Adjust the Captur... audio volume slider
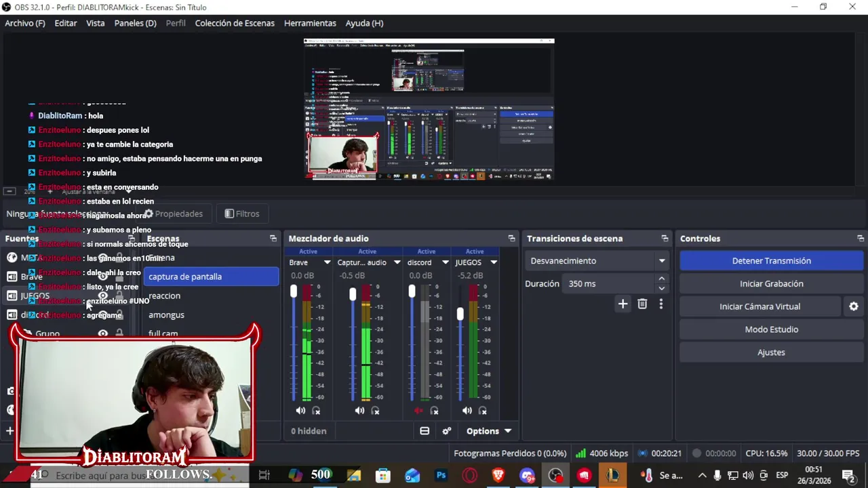The width and height of the screenshot is (868, 488). [x=353, y=294]
